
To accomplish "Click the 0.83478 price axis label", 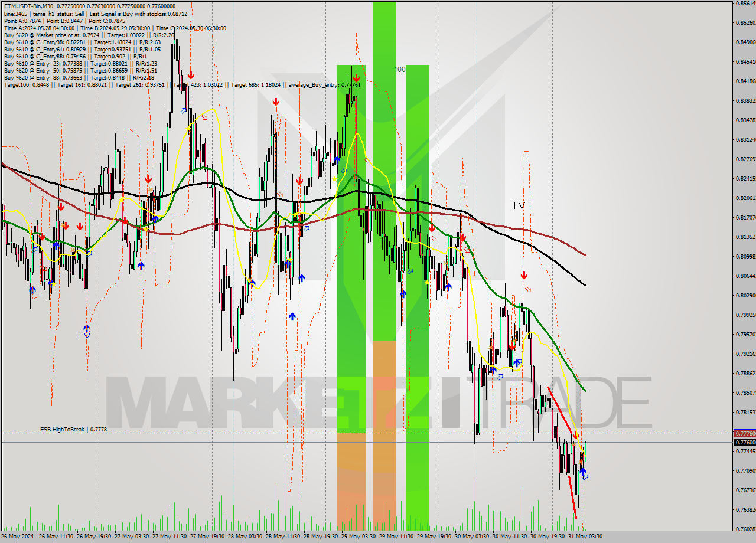I will [745, 120].
